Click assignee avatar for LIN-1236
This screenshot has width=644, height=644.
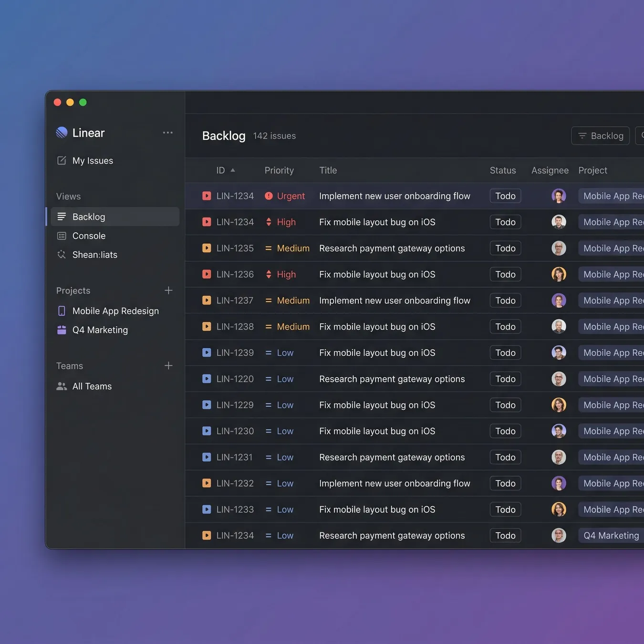[559, 274]
